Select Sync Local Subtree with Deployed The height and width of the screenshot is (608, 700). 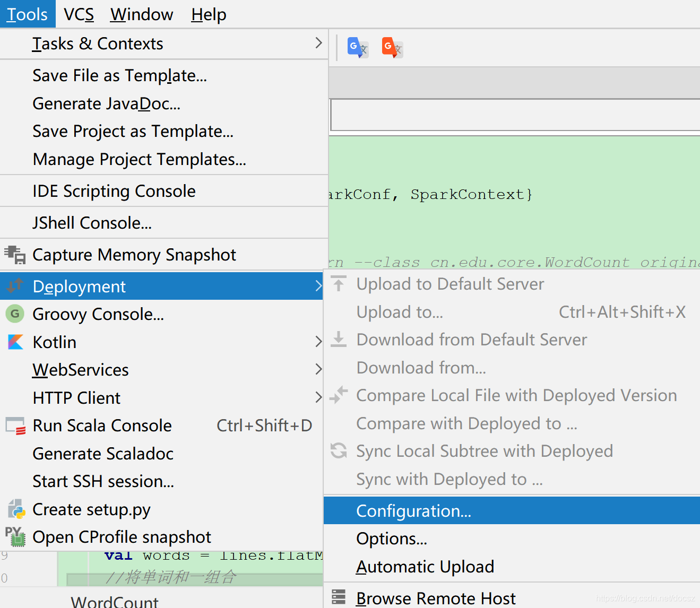(512, 451)
